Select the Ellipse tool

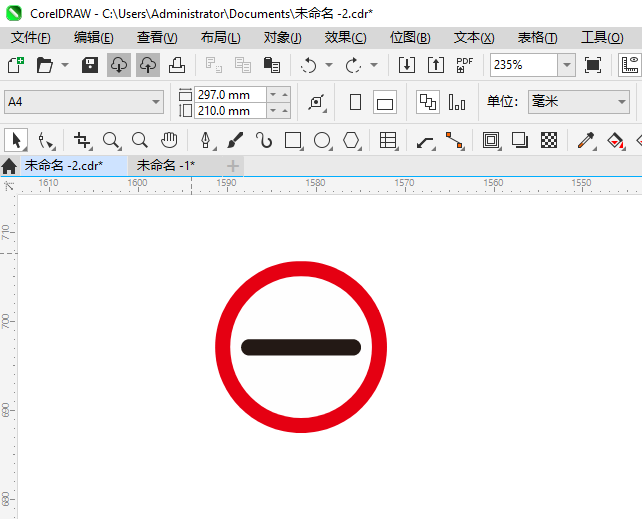click(x=322, y=140)
